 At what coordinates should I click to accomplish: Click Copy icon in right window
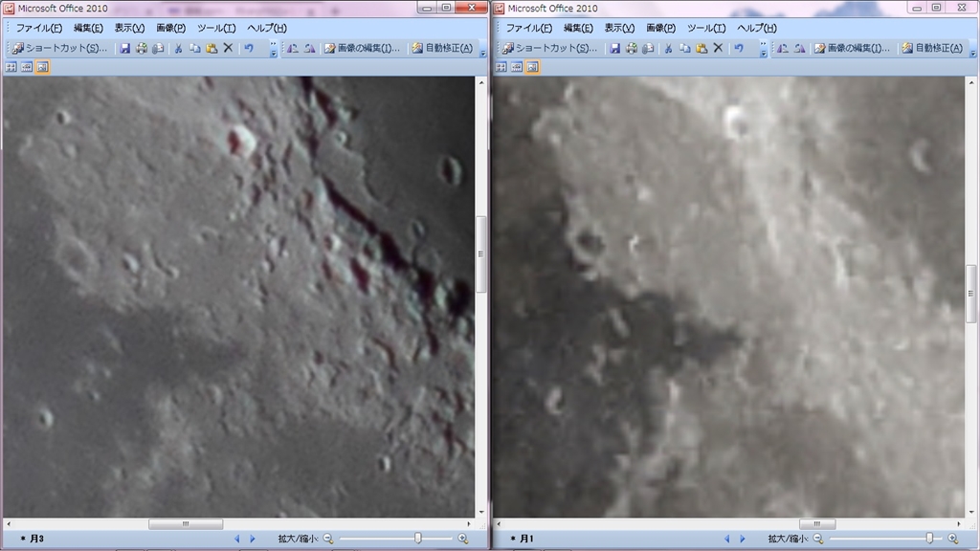tap(685, 48)
